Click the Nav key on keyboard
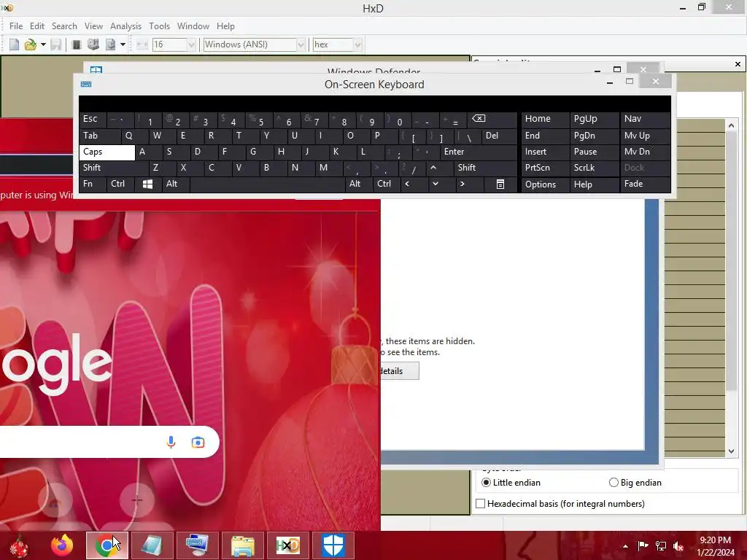 (645, 119)
